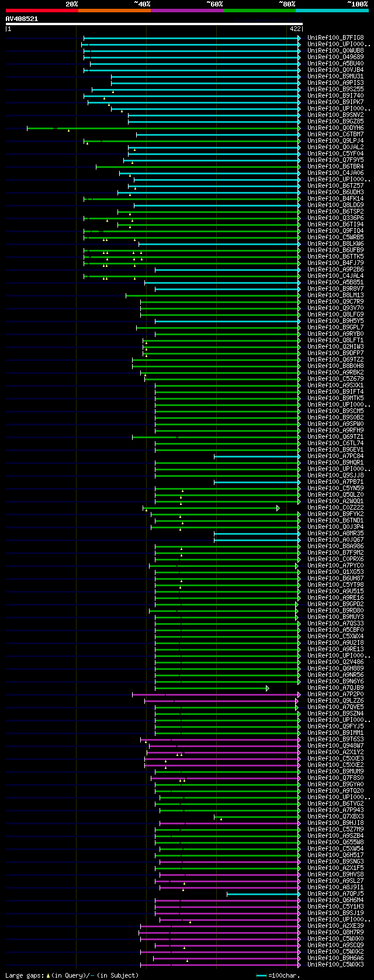Click the UniRef100_B9MU31 label
The height and width of the screenshot is (980, 374).
coord(335,77)
